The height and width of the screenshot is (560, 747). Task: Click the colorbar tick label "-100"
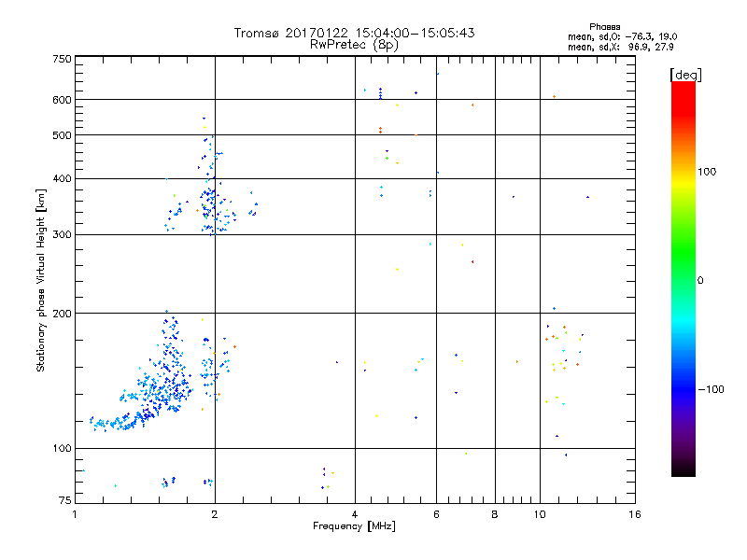[x=711, y=389]
